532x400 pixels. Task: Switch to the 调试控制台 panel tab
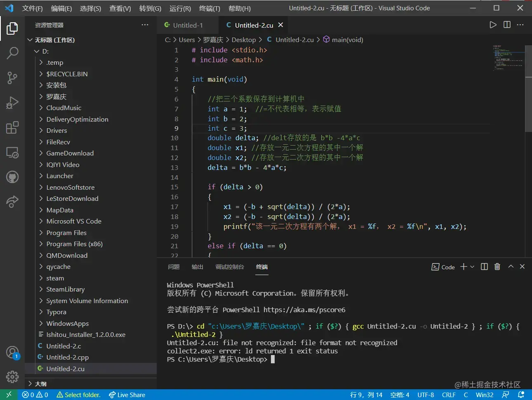230,267
